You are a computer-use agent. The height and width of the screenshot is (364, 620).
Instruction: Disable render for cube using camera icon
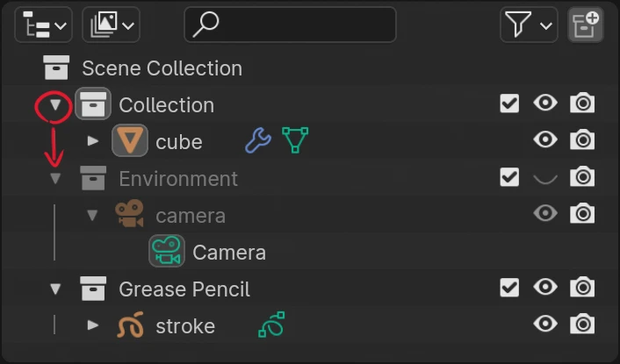pos(581,140)
